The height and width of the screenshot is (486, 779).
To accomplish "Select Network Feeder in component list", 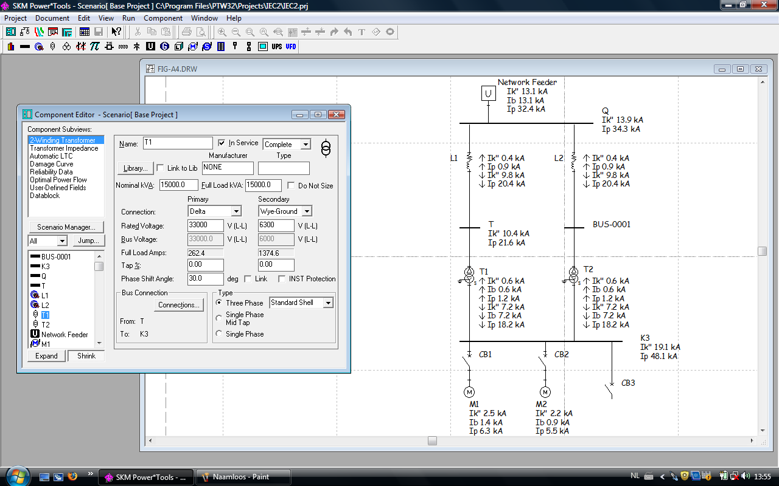I will tap(65, 334).
